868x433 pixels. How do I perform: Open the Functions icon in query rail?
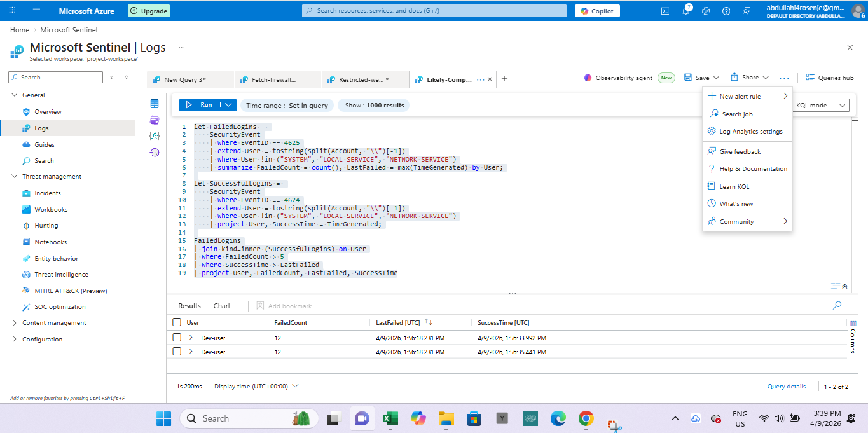coord(155,136)
